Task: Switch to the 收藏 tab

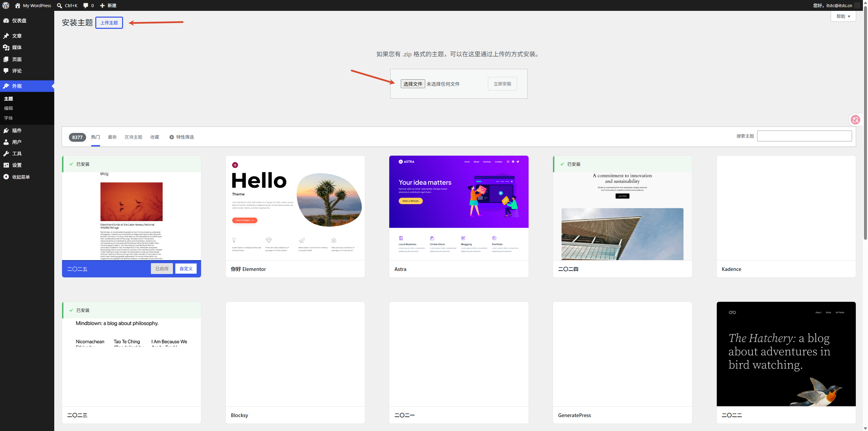Action: coord(155,137)
